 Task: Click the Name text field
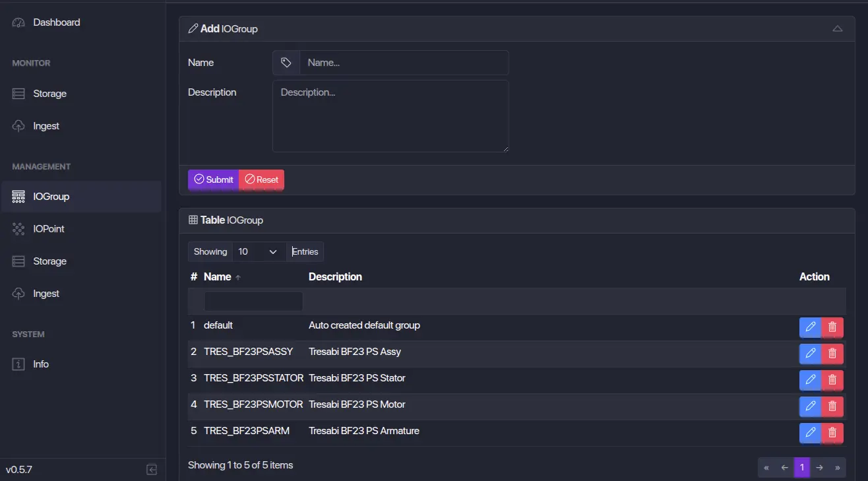pos(404,63)
